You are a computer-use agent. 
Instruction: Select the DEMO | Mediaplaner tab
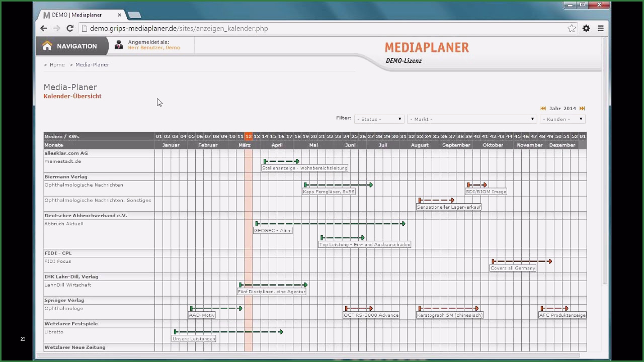80,15
